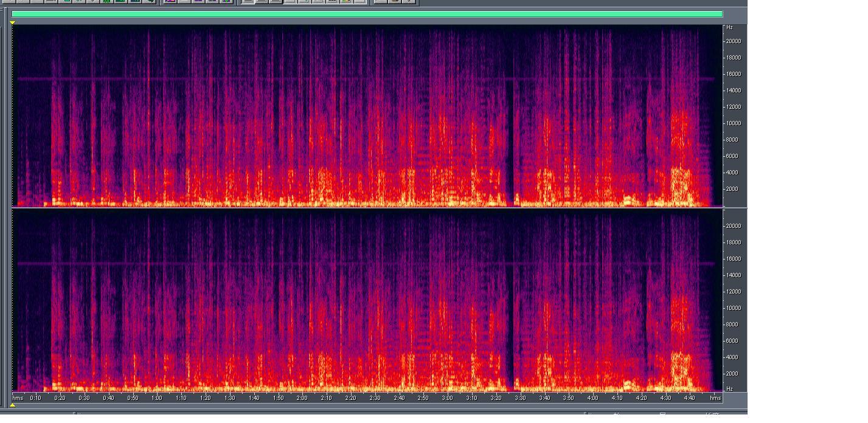Click the 2000 Hz label of the right channel

click(733, 374)
